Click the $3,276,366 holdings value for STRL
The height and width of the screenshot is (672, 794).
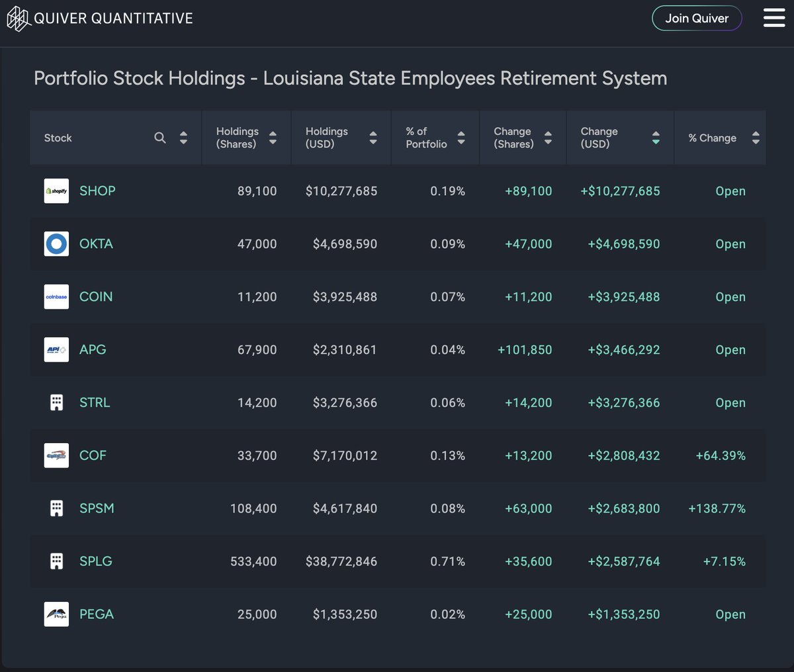click(345, 403)
